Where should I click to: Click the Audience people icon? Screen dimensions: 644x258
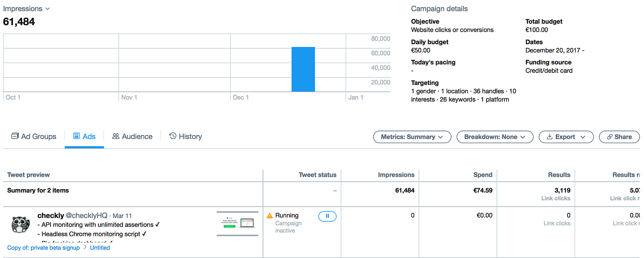[x=116, y=136]
